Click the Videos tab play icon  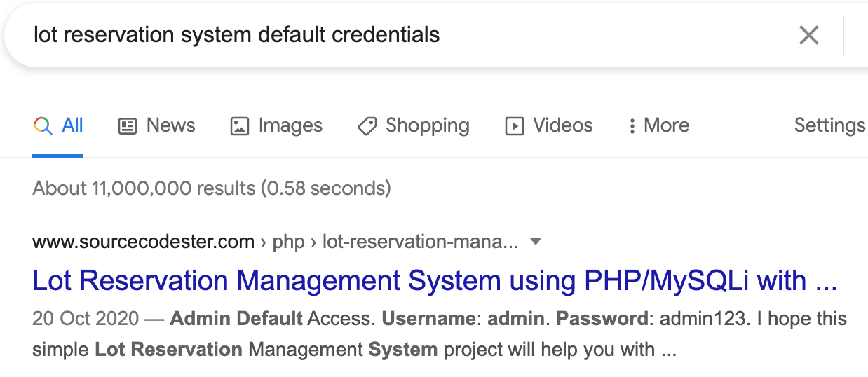(x=515, y=126)
